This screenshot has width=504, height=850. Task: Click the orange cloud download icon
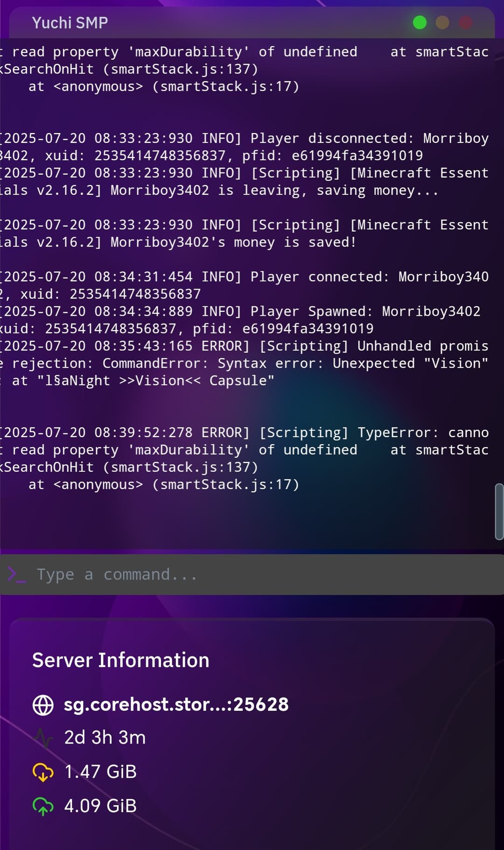43,772
